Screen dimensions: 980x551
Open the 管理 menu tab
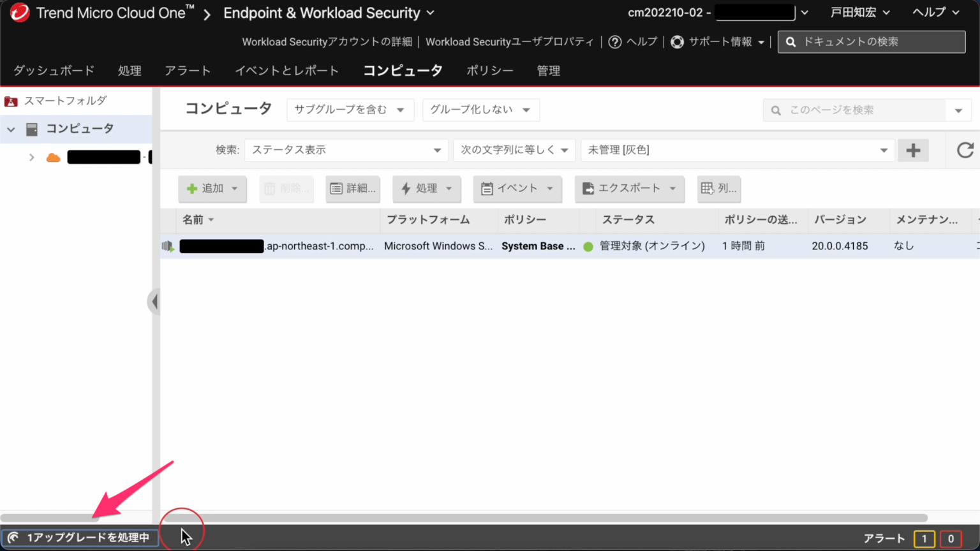point(548,71)
